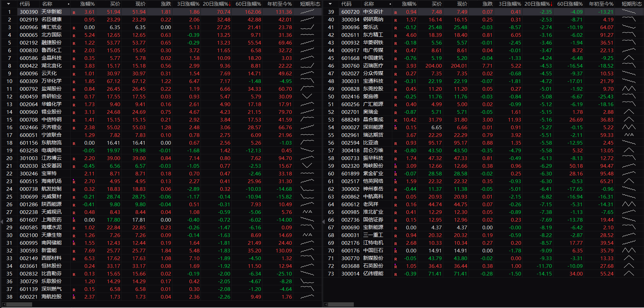Open the right panel's top-left dropdown arrow

[330, 4]
